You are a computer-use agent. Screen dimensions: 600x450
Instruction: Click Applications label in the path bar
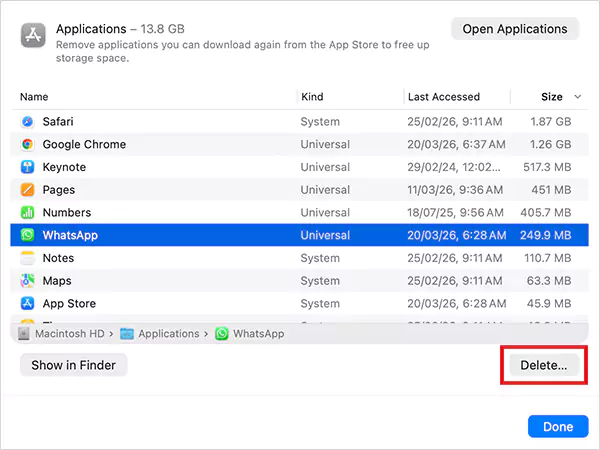(169, 334)
